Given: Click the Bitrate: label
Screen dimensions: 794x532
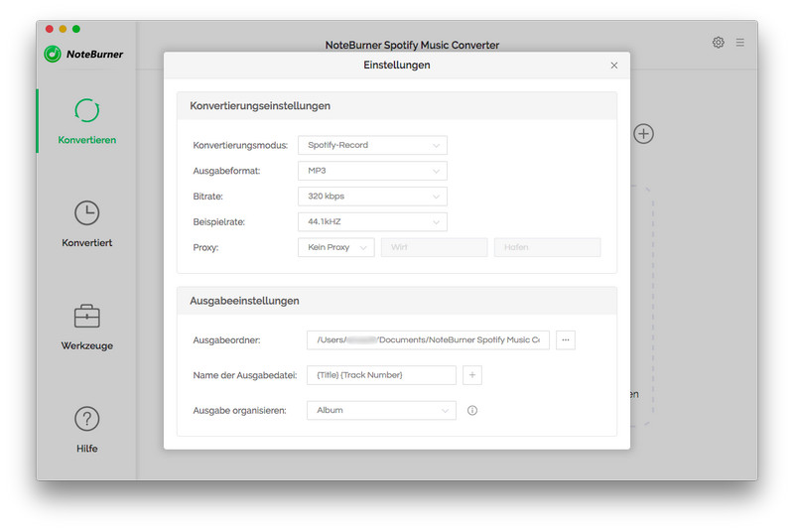Looking at the screenshot, I should [207, 197].
